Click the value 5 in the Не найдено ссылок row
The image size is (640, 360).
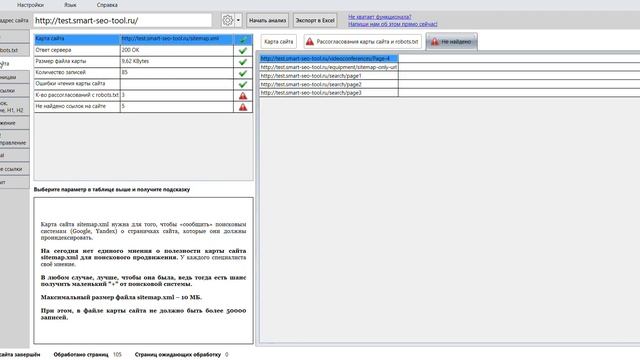[x=177, y=107]
